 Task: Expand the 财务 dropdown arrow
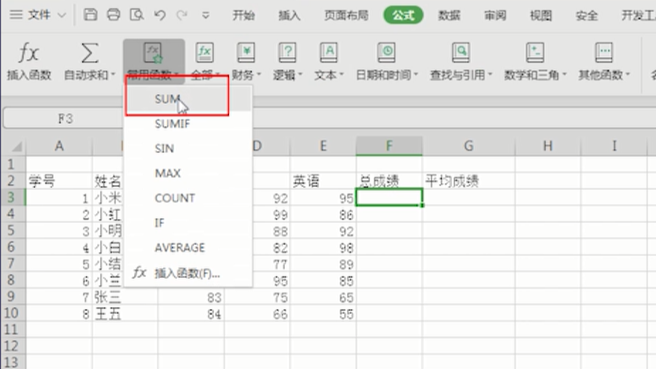coord(259,75)
